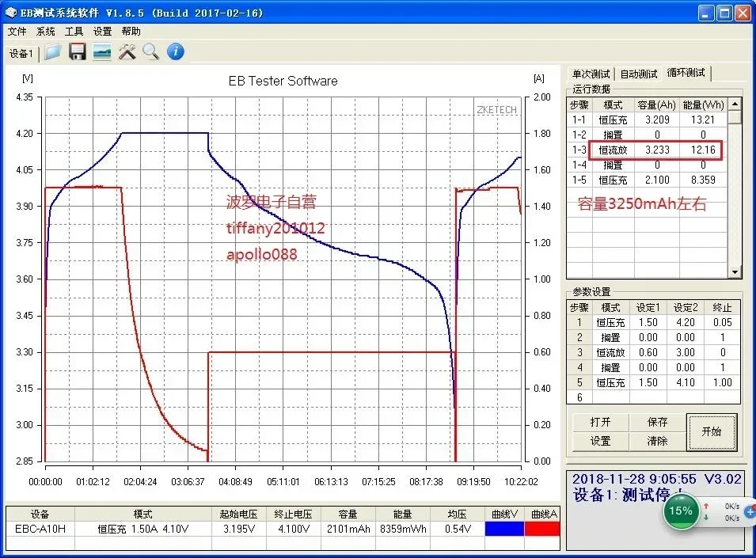Screen dimensions: 756x558
Task: Open the hammer and wrench settings tool
Action: point(127,51)
